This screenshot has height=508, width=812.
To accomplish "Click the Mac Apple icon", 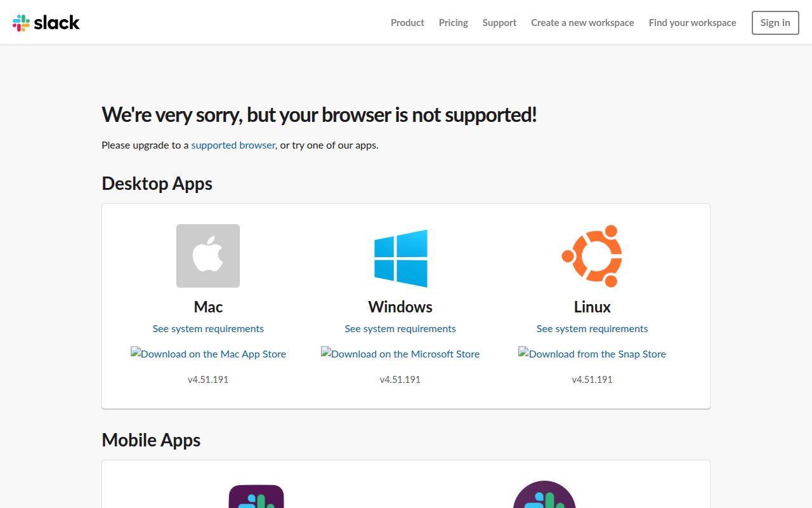I will tap(208, 256).
